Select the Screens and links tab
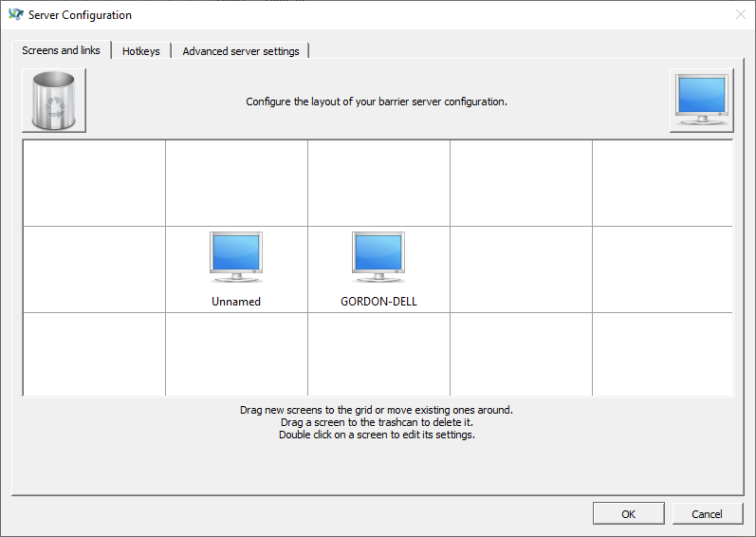 [62, 50]
